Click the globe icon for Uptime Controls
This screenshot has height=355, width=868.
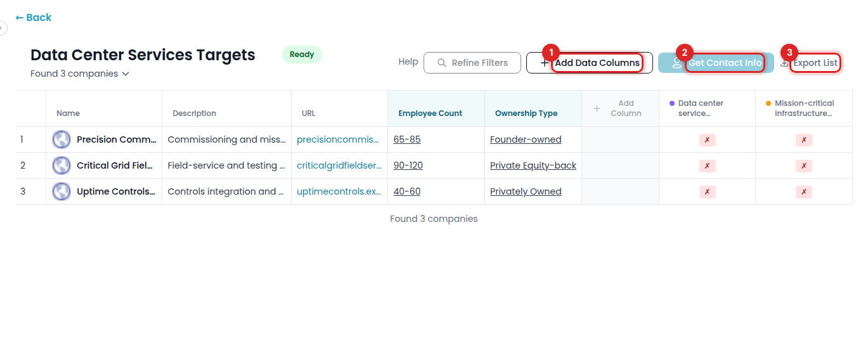62,191
